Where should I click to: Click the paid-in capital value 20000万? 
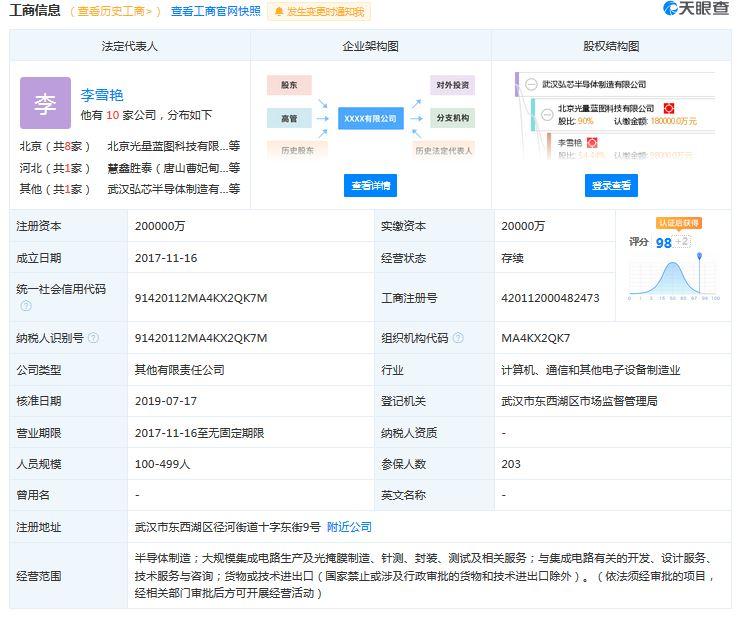coord(523,226)
